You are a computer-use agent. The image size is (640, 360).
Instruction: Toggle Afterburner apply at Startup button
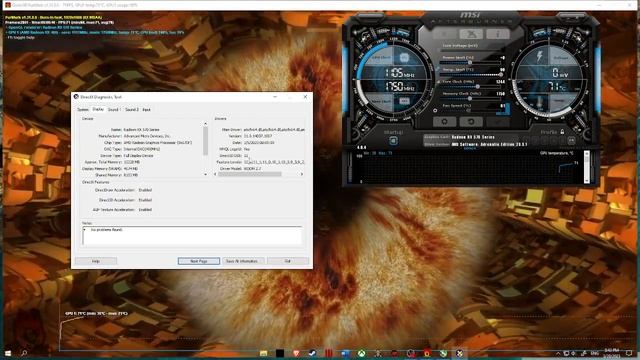pos(393,141)
